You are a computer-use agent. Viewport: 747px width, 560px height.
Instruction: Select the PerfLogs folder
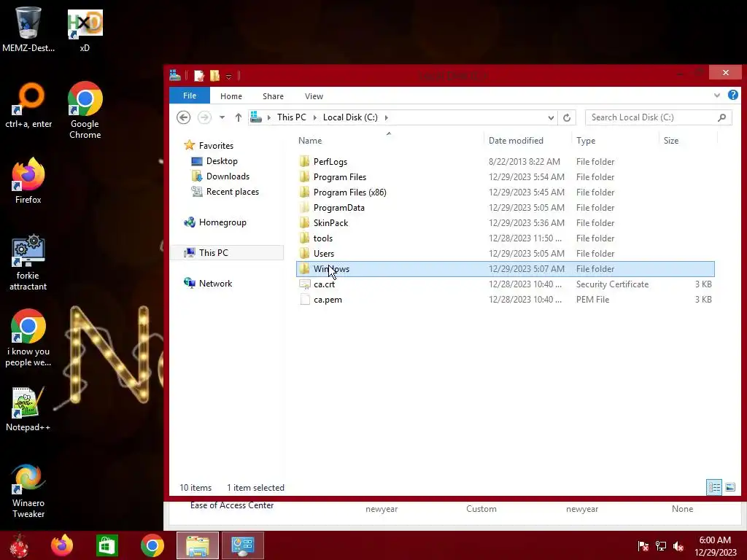506,161
